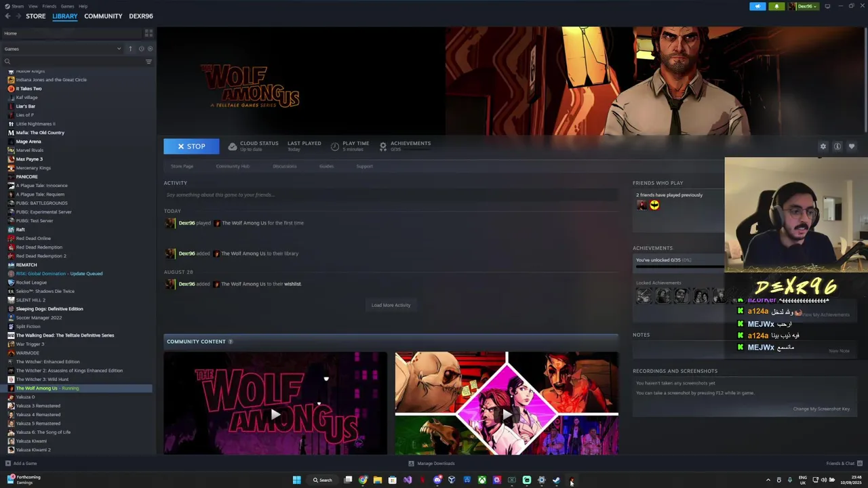This screenshot has height=488, width=868.
Task: Click the Steam taskbar icon
Action: pos(556,480)
